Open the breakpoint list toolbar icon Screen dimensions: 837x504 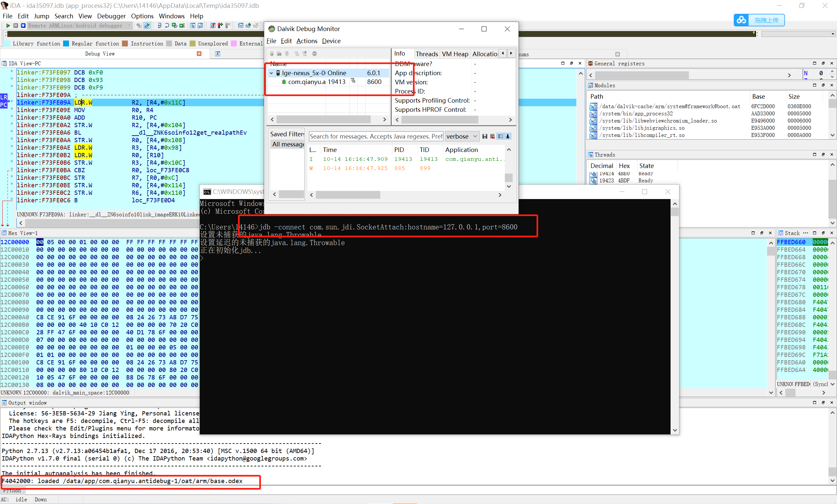point(213,25)
